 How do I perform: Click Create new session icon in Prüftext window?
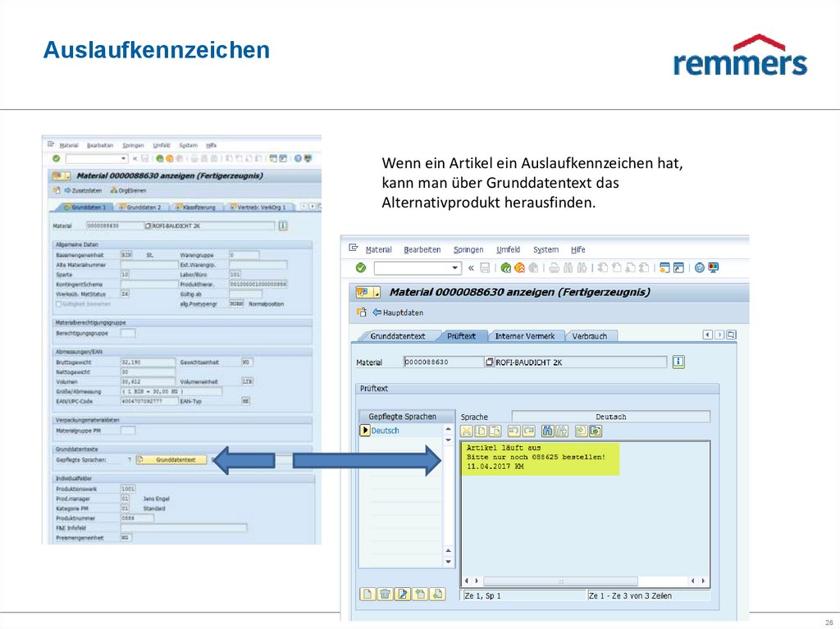point(664,267)
